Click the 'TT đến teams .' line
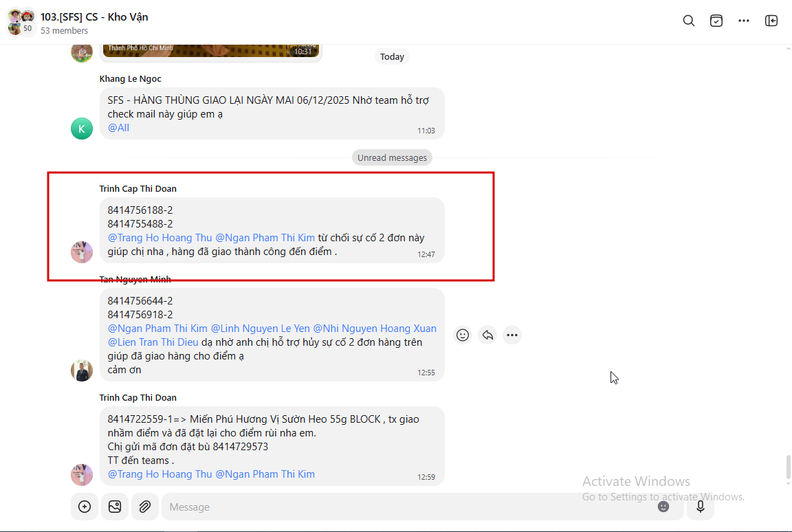The width and height of the screenshot is (792, 532). 140,461
